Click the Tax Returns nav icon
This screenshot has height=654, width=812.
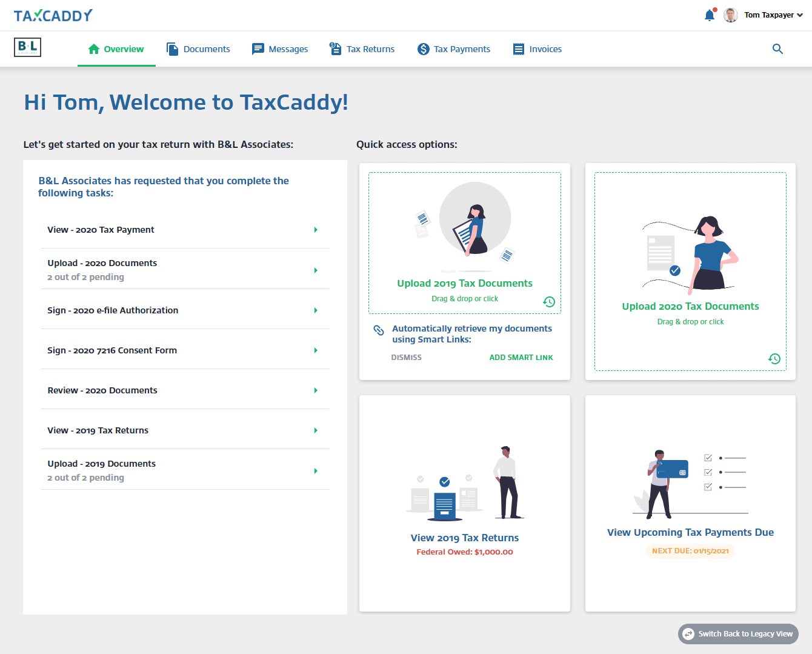coord(335,48)
